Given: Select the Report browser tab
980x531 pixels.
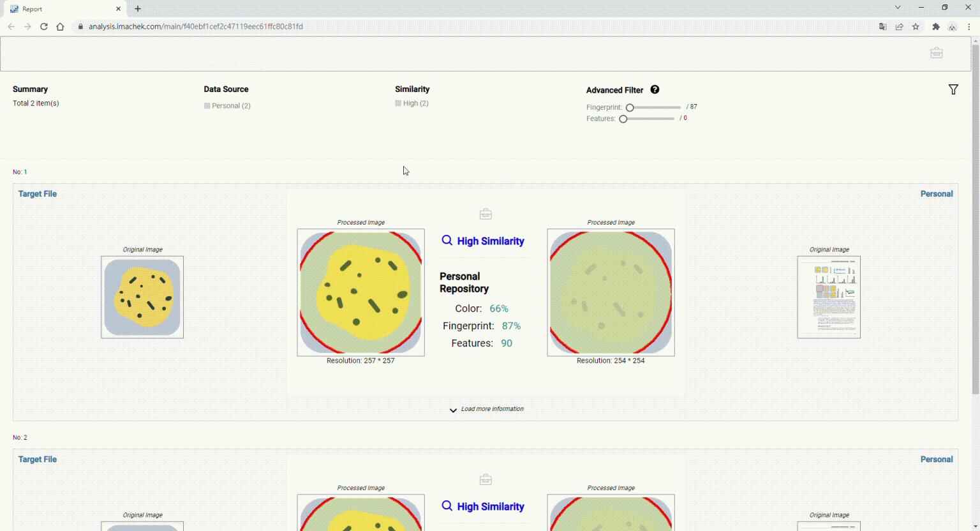Looking at the screenshot, I should coord(64,9).
